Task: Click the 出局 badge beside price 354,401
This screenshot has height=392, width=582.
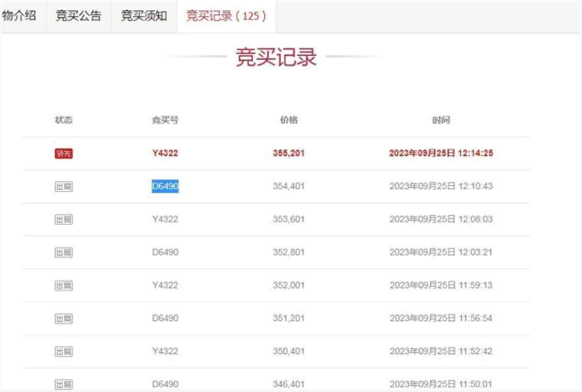Action: pyautogui.click(x=64, y=186)
